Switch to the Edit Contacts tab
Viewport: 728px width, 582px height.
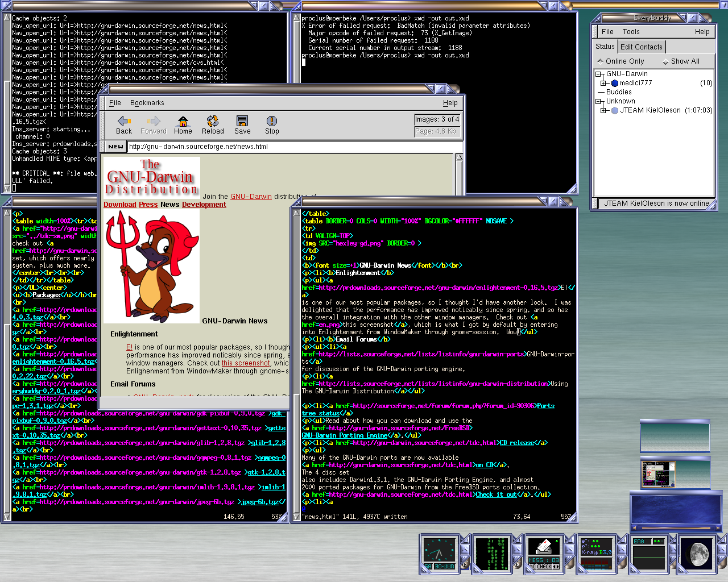pos(641,47)
